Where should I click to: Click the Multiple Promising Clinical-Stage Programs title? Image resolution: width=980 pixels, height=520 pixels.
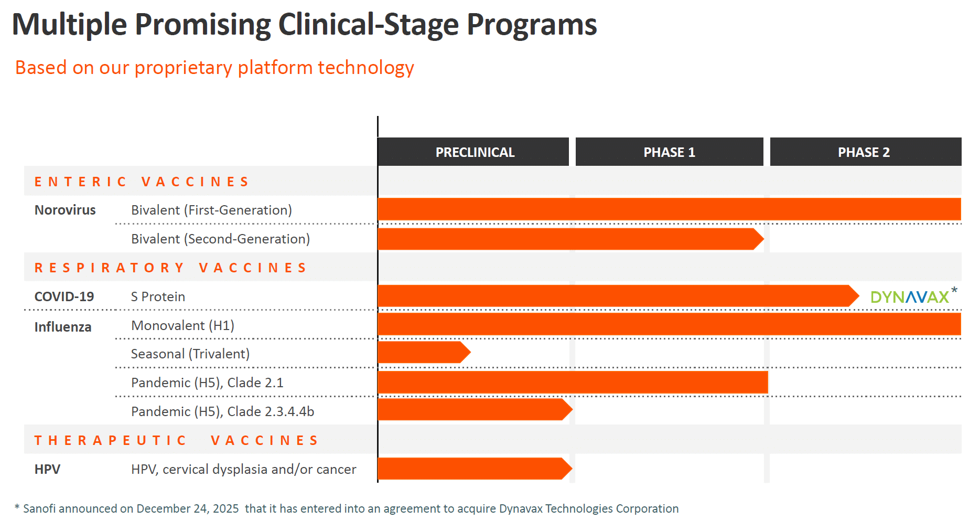click(x=304, y=24)
